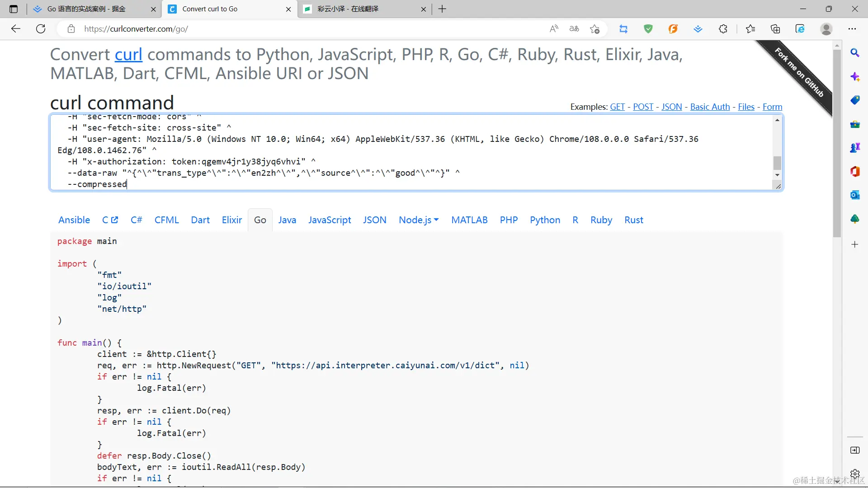Screen dimensions: 868x488
Task: Open a new browser tab
Action: tap(442, 9)
